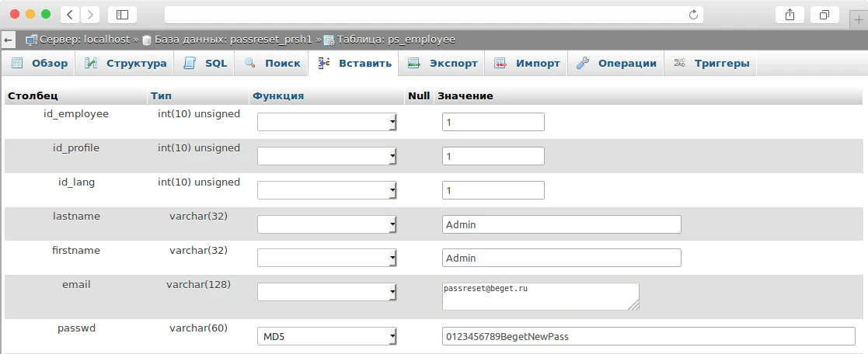
Task: Click the Тип column header link
Action: (x=162, y=96)
